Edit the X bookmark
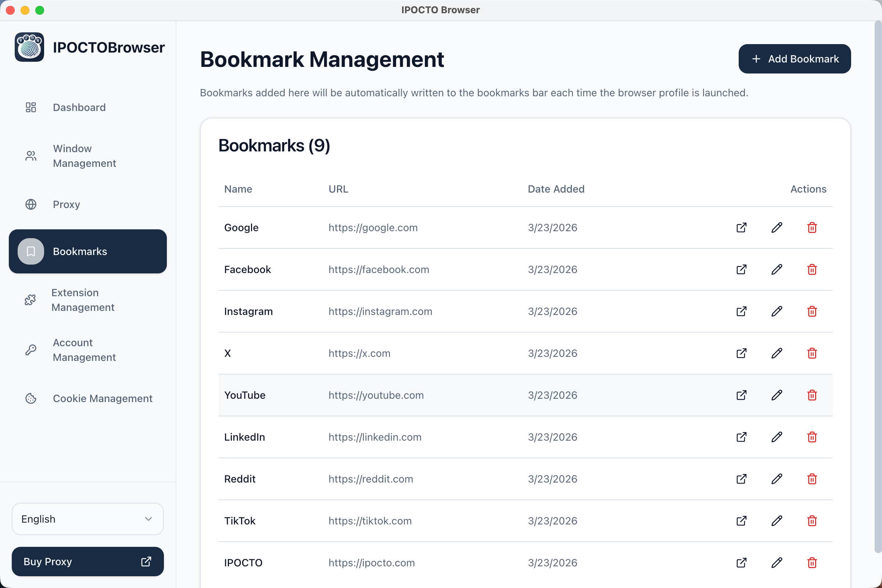The height and width of the screenshot is (588, 882). click(x=777, y=353)
